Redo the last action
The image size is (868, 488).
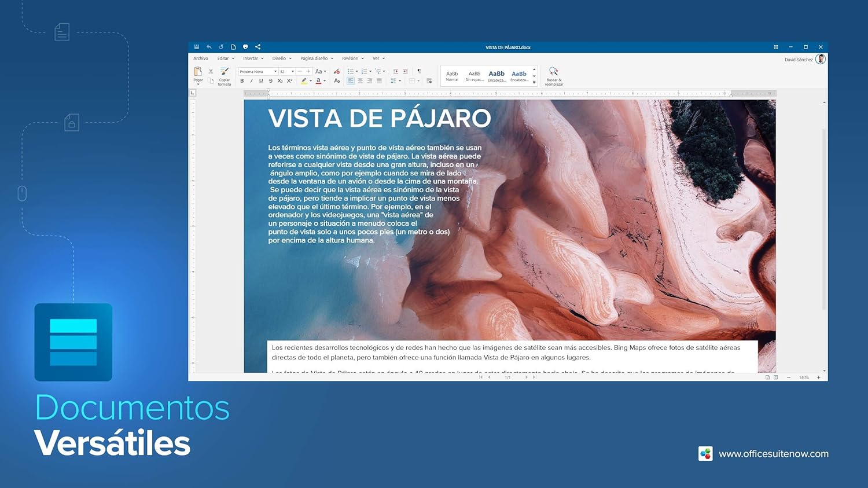click(x=221, y=47)
